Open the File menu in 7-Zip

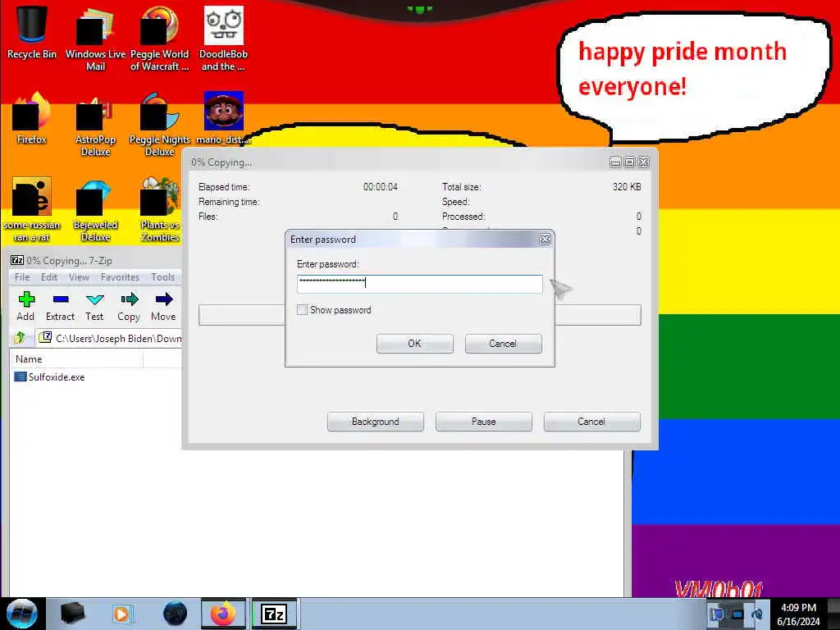click(x=22, y=277)
